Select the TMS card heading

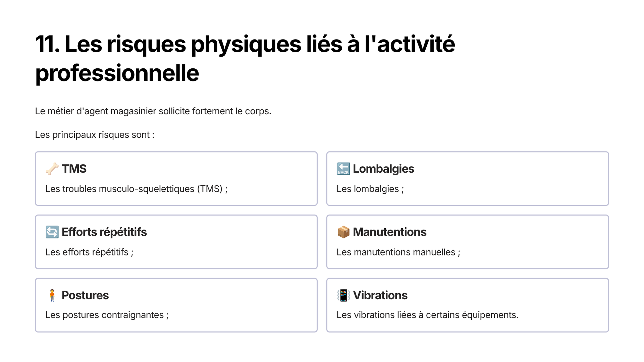(74, 169)
